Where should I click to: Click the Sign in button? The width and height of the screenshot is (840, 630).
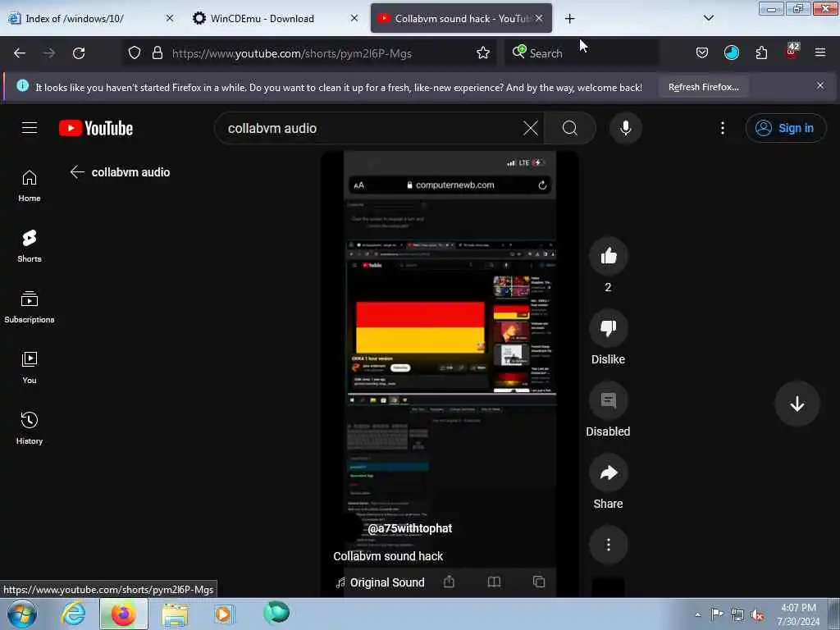coord(785,128)
